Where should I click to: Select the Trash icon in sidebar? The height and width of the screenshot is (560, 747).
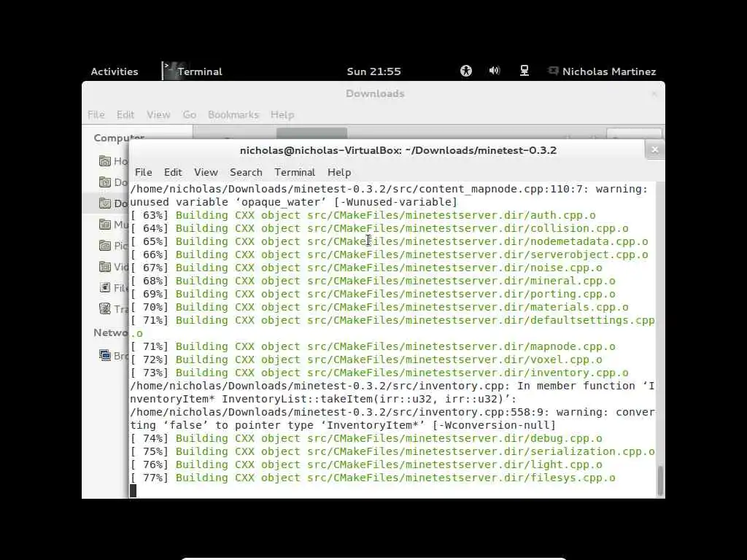105,308
